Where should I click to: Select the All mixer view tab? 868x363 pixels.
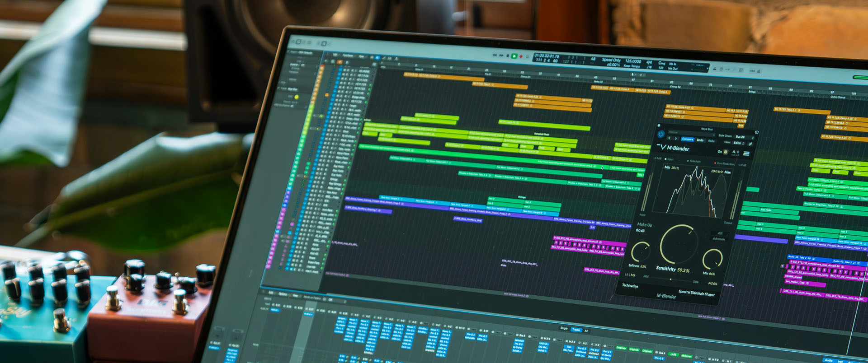586,330
